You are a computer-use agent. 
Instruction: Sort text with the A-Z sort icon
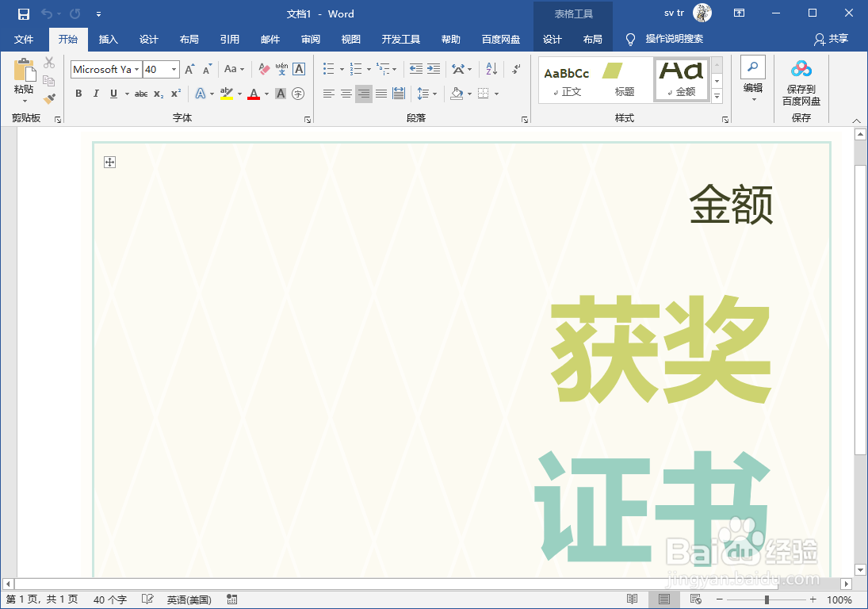coord(491,69)
